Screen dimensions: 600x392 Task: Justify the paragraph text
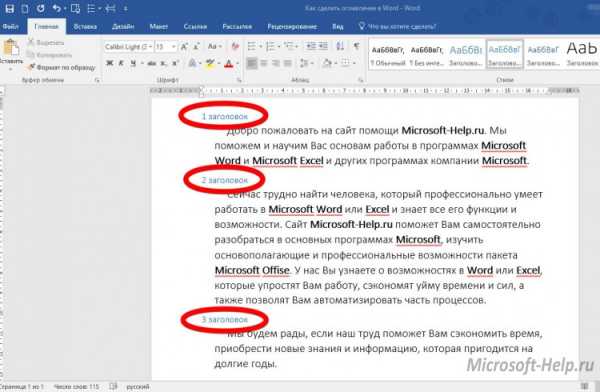click(288, 63)
